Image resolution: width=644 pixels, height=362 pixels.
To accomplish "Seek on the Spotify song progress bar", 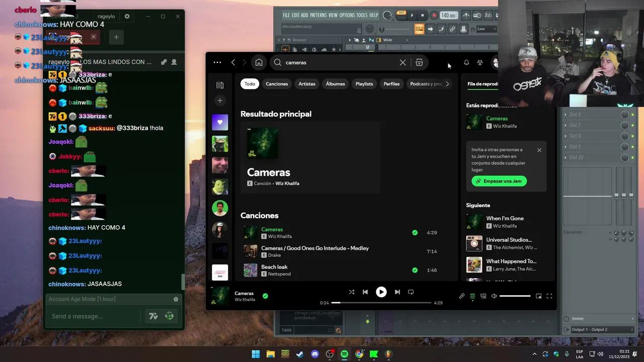I will (x=381, y=303).
